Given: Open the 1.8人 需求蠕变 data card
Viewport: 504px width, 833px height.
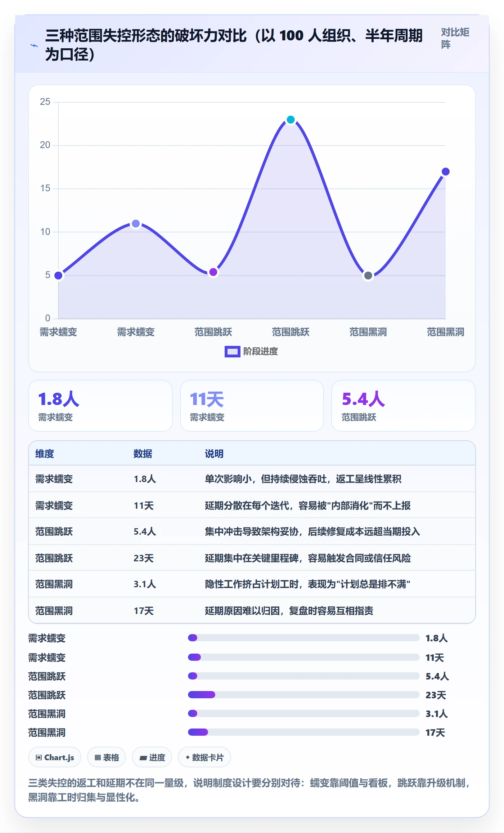Looking at the screenshot, I should click(100, 406).
